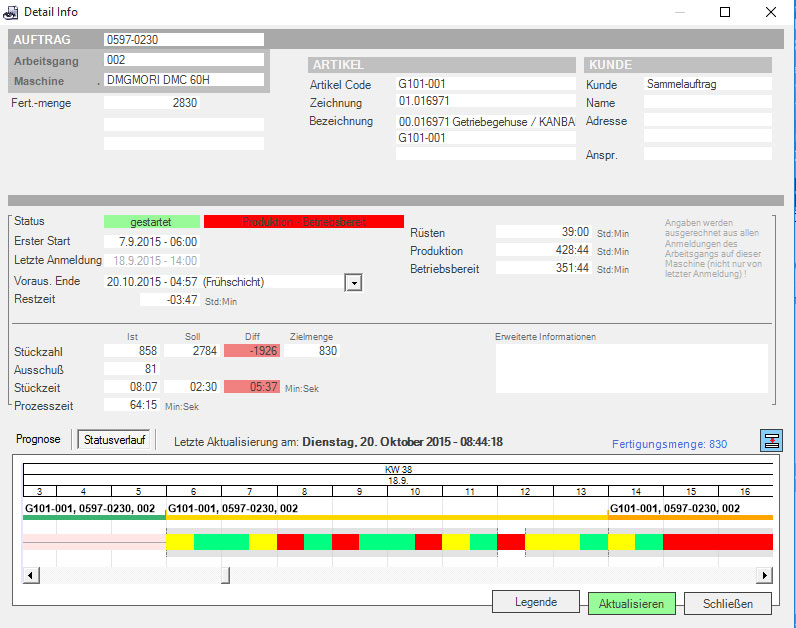Click the blue timeline fit icon
Image resolution: width=796 pixels, height=628 pixels.
[x=771, y=441]
